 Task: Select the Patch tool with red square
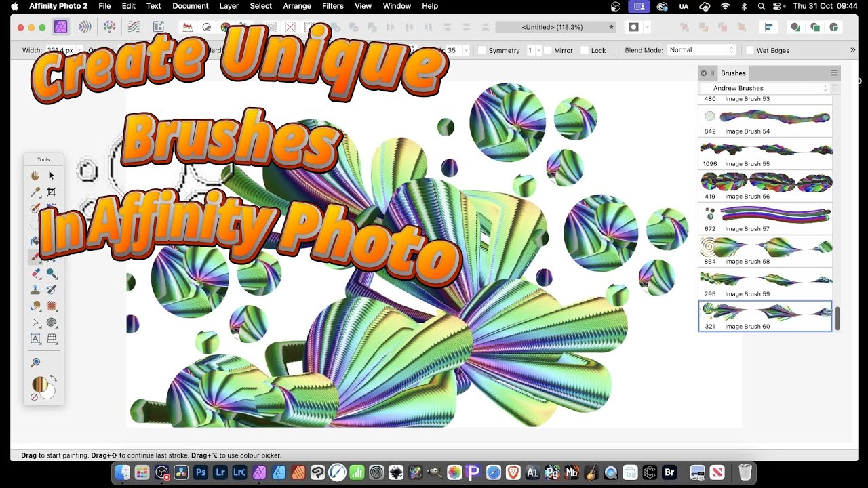click(x=52, y=306)
